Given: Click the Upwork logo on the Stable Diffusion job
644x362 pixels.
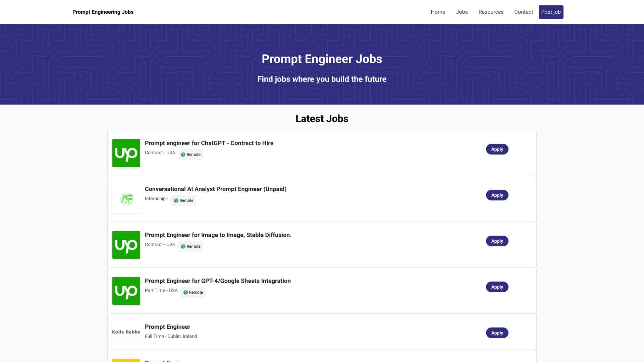Looking at the screenshot, I should pyautogui.click(x=126, y=245).
